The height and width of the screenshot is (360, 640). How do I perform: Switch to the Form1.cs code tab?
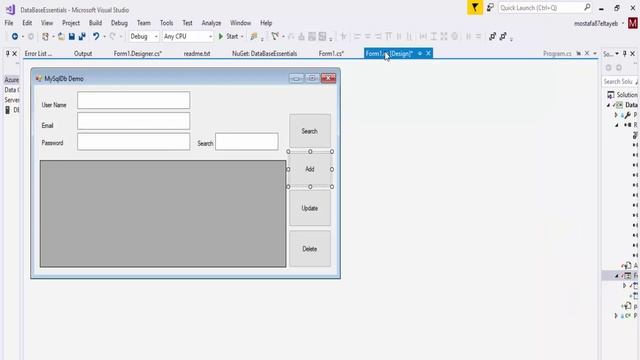click(x=331, y=53)
